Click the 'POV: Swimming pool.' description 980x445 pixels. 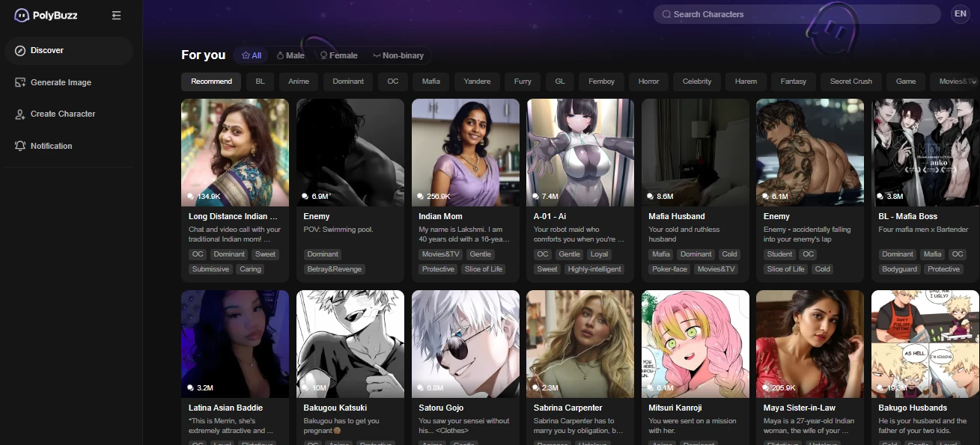click(338, 230)
